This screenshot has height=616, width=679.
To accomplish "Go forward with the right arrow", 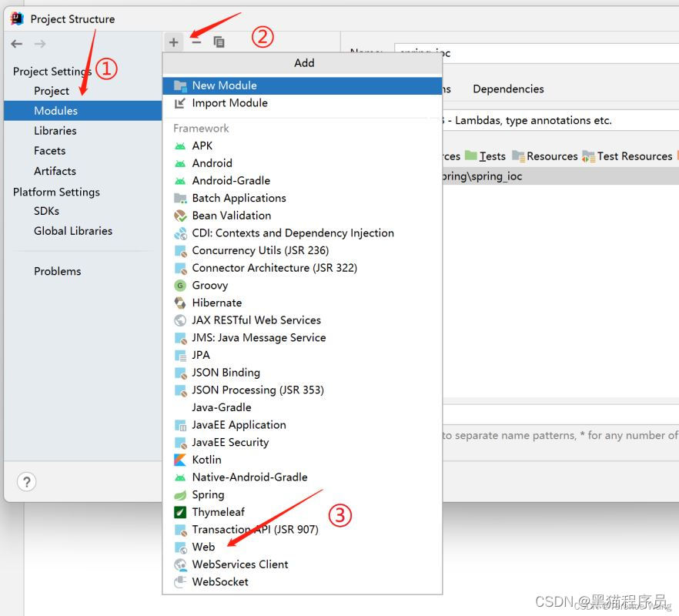I will point(40,44).
